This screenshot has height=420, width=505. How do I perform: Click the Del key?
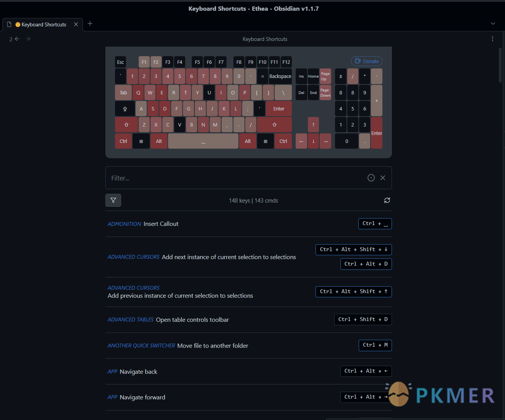pos(301,92)
